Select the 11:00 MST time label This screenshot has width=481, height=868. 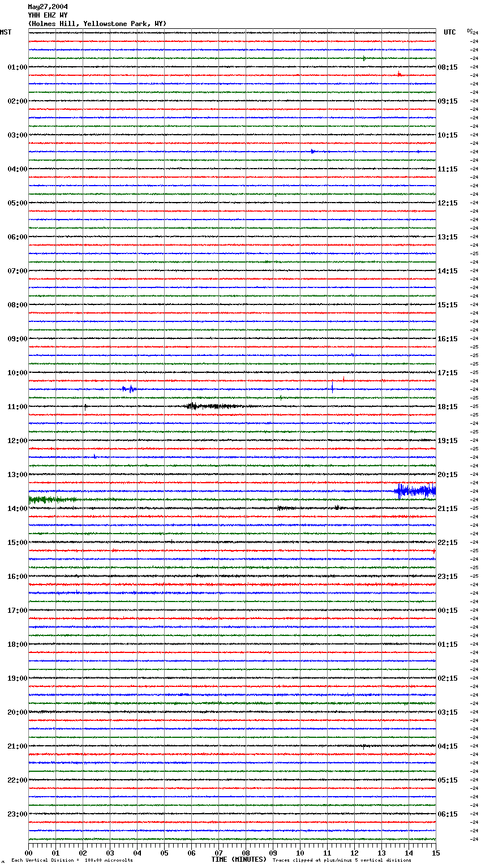[18, 407]
